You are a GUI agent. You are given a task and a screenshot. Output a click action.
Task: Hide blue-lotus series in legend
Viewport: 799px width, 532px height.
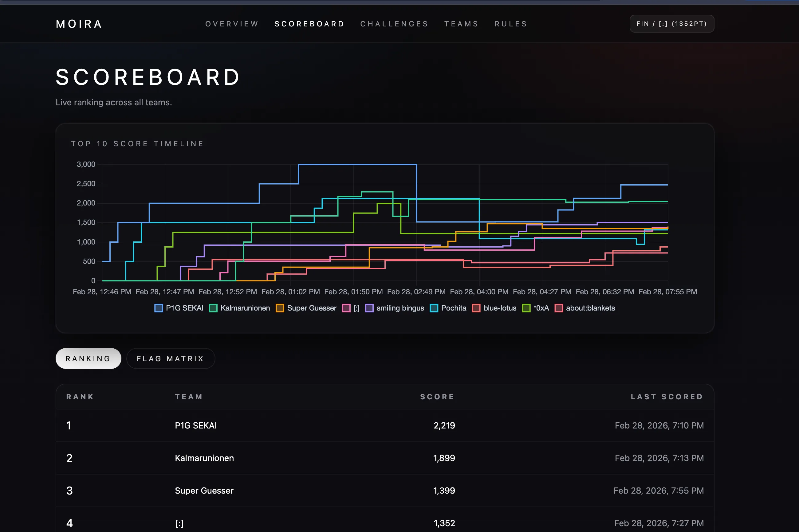(x=476, y=308)
